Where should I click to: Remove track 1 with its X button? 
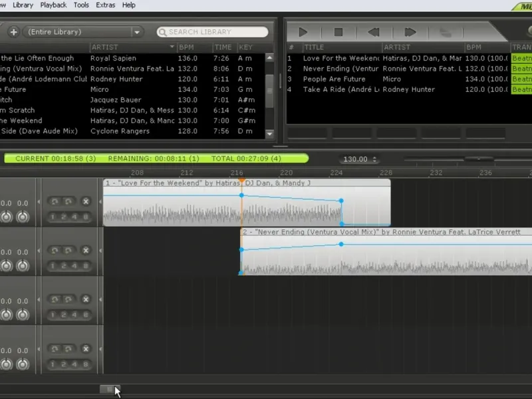click(x=86, y=201)
